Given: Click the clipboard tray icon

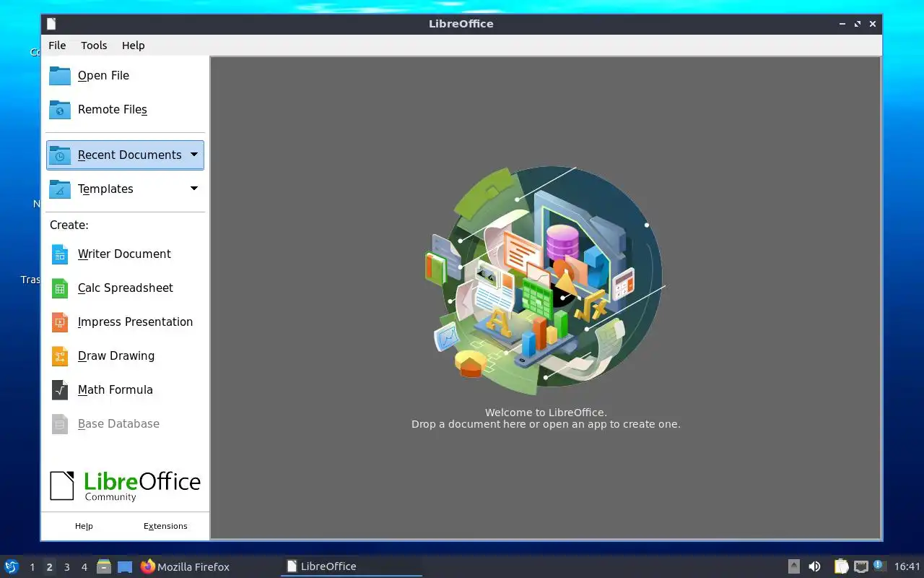Looking at the screenshot, I should pyautogui.click(x=841, y=566).
